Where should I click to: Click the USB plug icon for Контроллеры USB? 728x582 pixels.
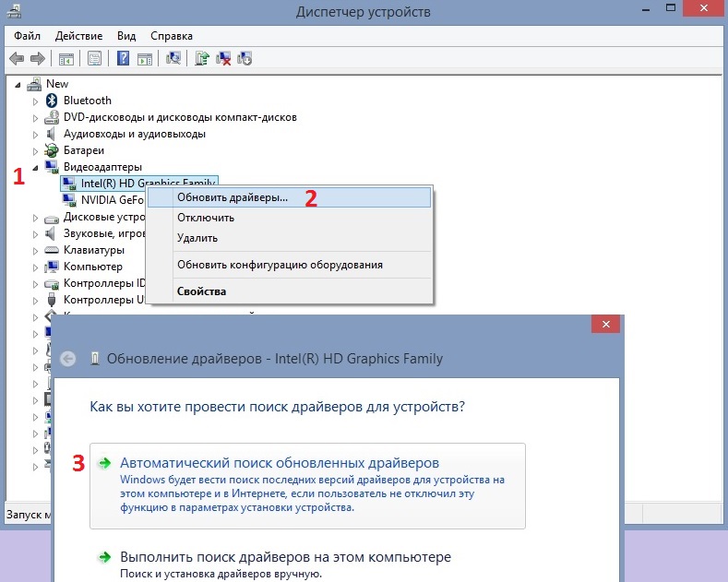pos(52,300)
